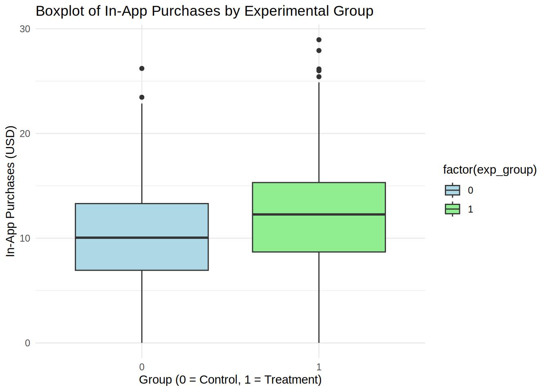Click the "factor(exp_group)" legend title
This screenshot has width=549, height=392.
click(489, 169)
